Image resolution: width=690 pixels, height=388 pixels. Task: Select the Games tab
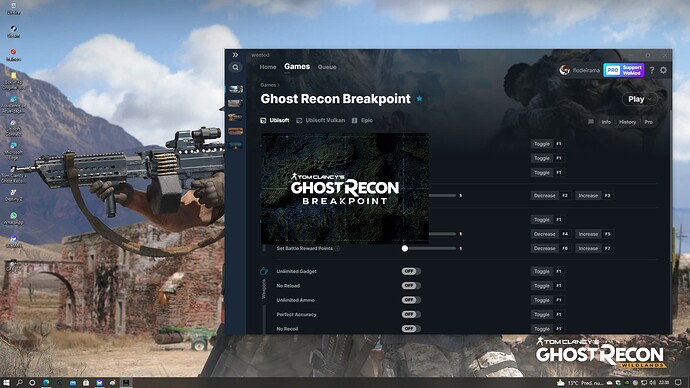point(297,66)
